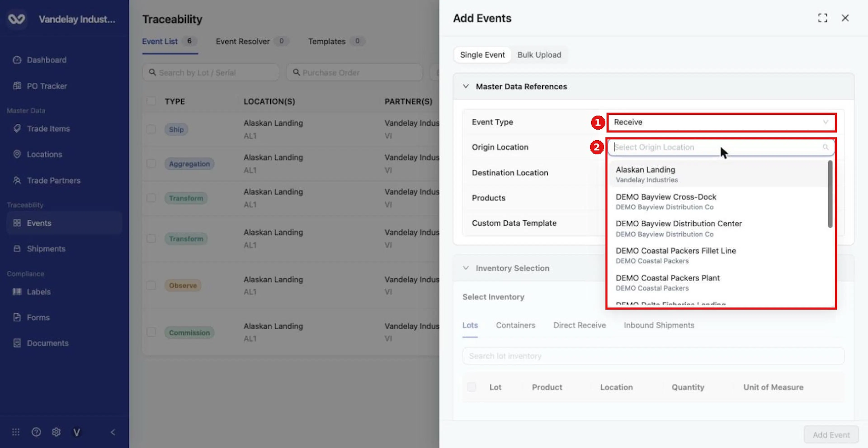The image size is (868, 448).
Task: Open the Dashboard sidebar item
Action: click(40, 60)
